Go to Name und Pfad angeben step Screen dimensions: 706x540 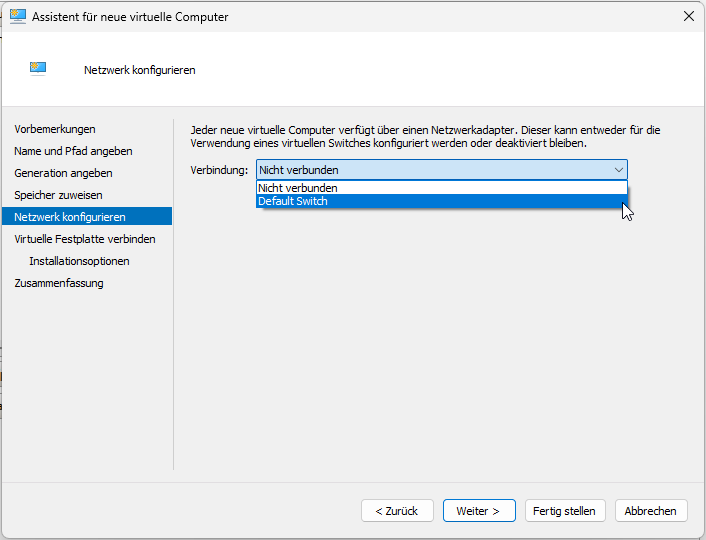[73, 151]
